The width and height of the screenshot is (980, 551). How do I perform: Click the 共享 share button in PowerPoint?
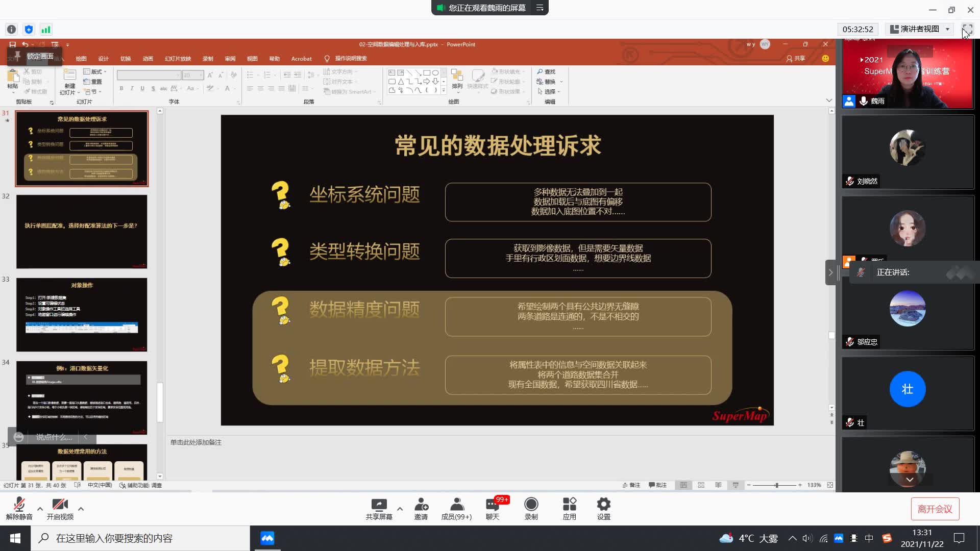pyautogui.click(x=796, y=59)
